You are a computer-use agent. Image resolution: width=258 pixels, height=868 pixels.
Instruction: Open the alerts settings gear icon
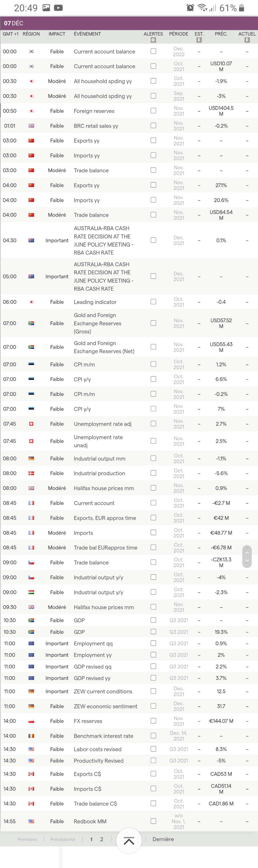pos(153,40)
